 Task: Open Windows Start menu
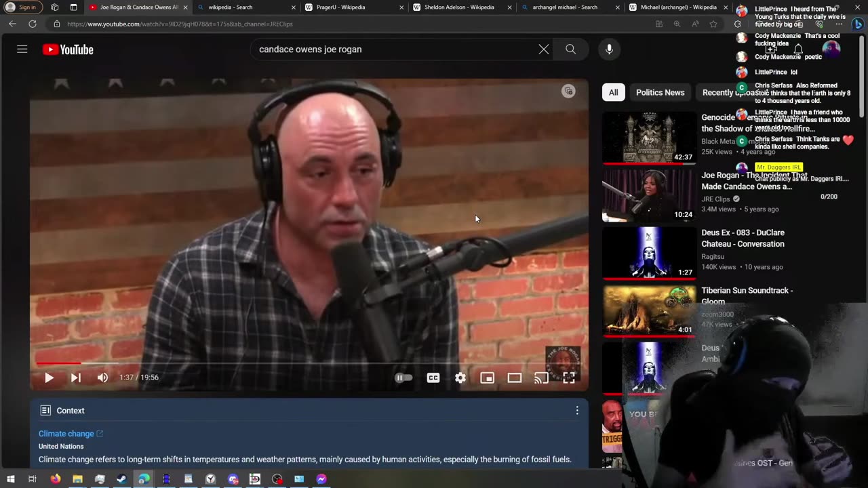click(x=9, y=479)
